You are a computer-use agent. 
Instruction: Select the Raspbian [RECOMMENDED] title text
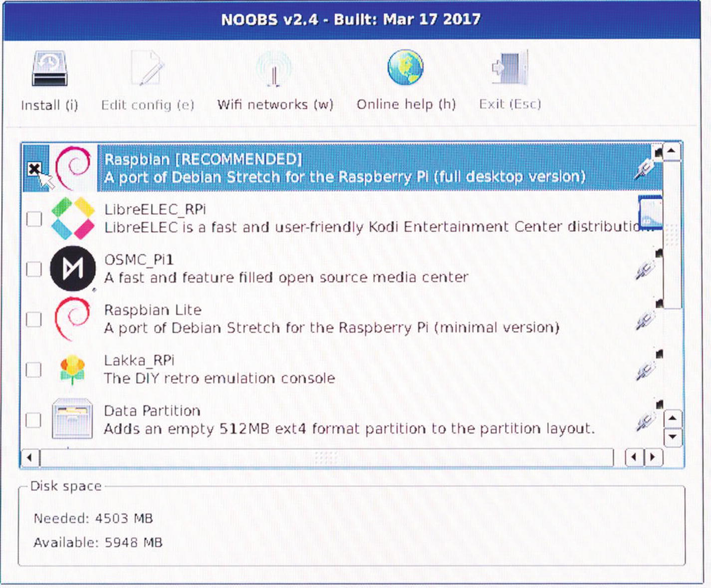click(203, 159)
